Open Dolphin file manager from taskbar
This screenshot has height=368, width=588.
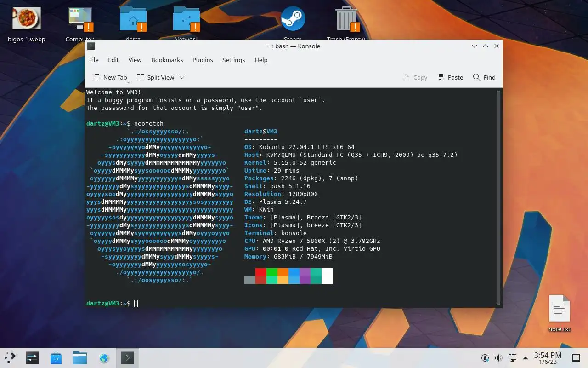[80, 358]
